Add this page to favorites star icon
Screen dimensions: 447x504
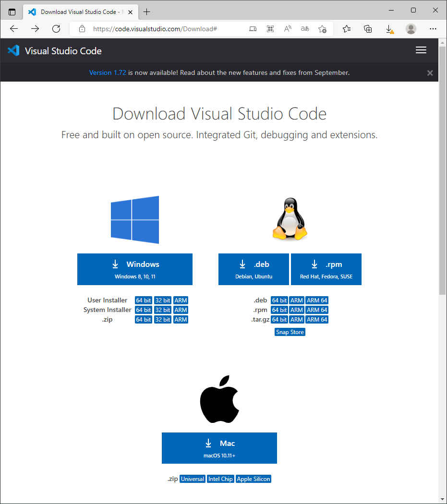pyautogui.click(x=322, y=29)
